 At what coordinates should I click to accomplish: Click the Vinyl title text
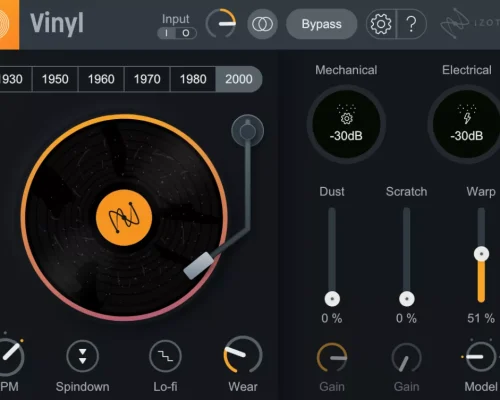(57, 24)
